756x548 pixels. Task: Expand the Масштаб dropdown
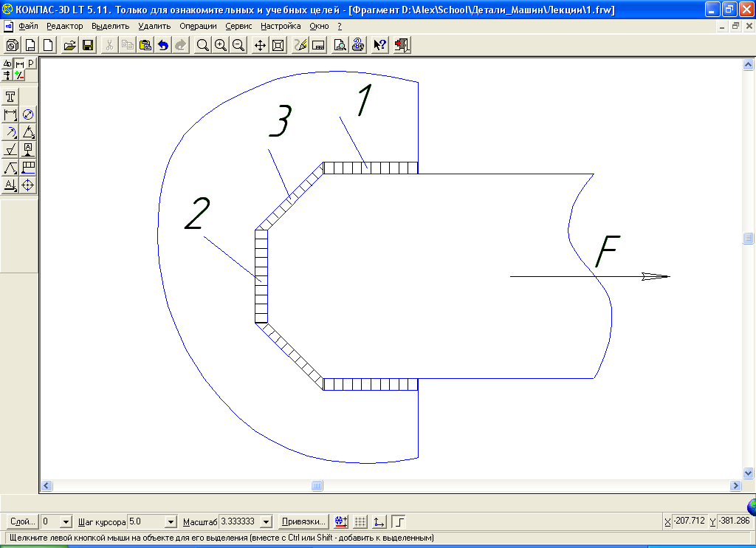(266, 522)
